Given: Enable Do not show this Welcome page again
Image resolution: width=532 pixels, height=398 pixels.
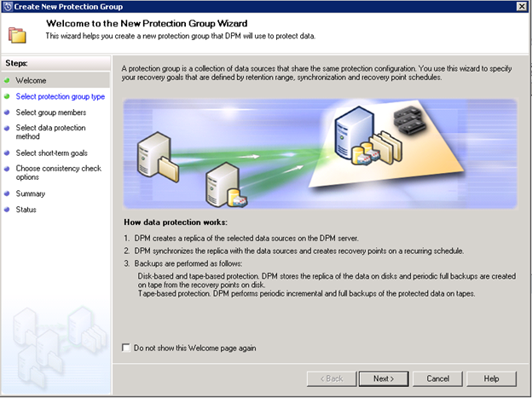Looking at the screenshot, I should pyautogui.click(x=126, y=348).
